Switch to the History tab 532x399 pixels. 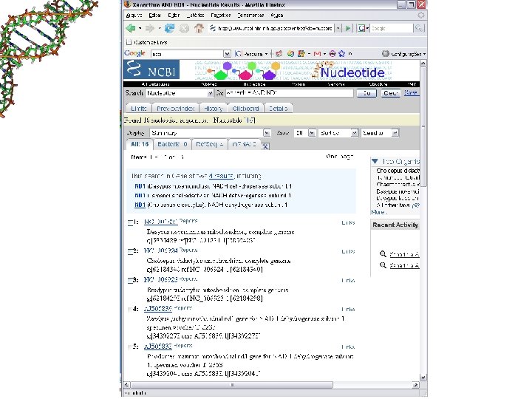click(x=213, y=108)
